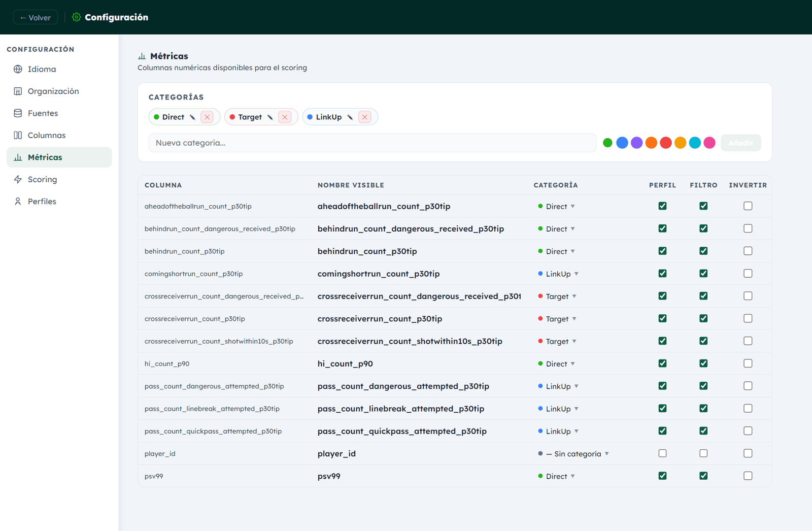The height and width of the screenshot is (531, 812).
Task: Edit the Target category with pencil icon
Action: click(x=270, y=117)
